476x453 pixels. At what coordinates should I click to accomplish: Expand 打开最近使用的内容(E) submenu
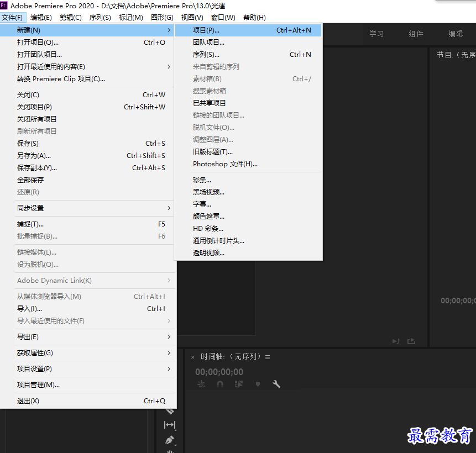tap(87, 67)
